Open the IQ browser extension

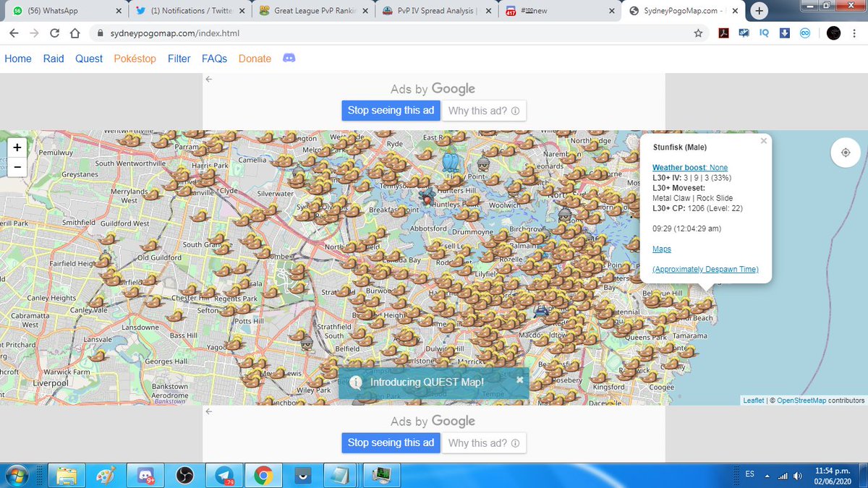[764, 33]
